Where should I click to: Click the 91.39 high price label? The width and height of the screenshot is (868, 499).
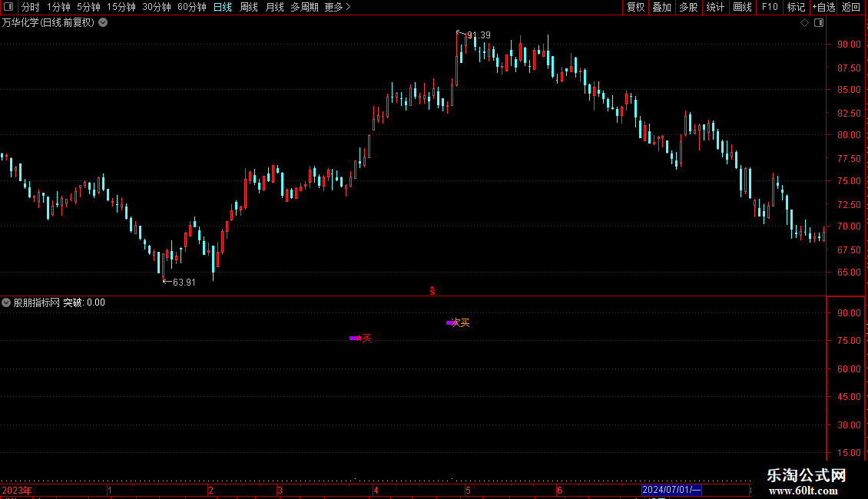tap(479, 35)
